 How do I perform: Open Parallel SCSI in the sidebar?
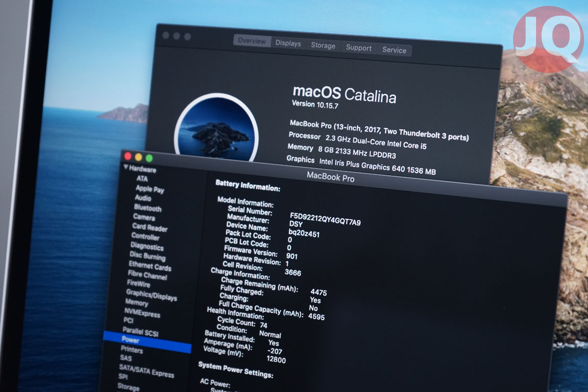pos(140,332)
